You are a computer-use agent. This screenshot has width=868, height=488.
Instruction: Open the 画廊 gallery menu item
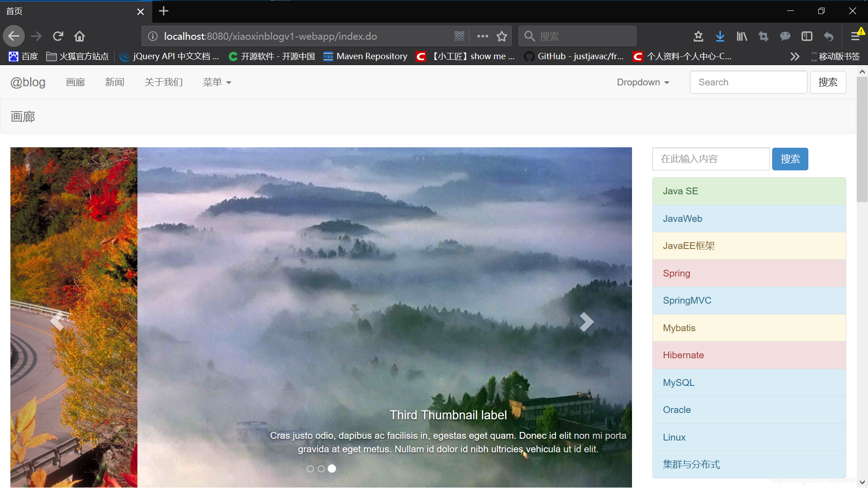click(x=75, y=82)
